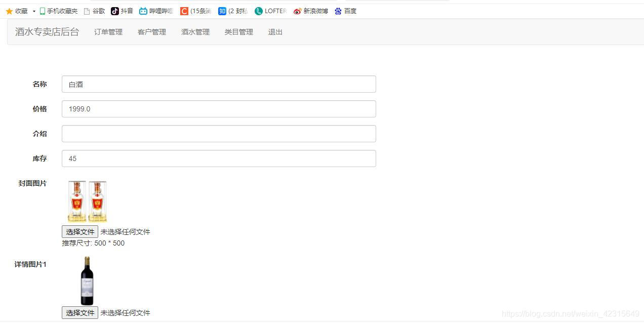
Task: Click 未选择任何文件 text beside 封面图片 button
Action: [x=126, y=232]
